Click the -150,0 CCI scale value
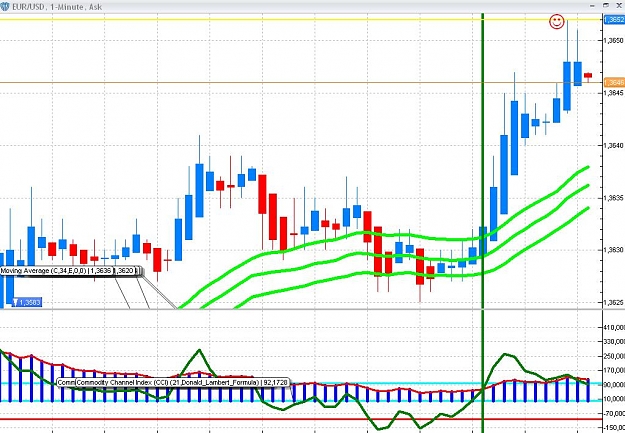The image size is (625, 433). tap(614, 429)
